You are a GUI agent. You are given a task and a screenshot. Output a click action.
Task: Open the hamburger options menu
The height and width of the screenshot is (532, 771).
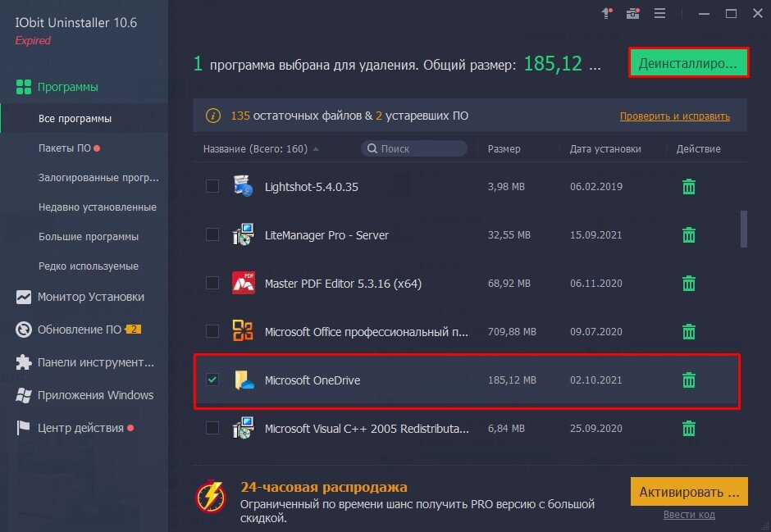[659, 13]
